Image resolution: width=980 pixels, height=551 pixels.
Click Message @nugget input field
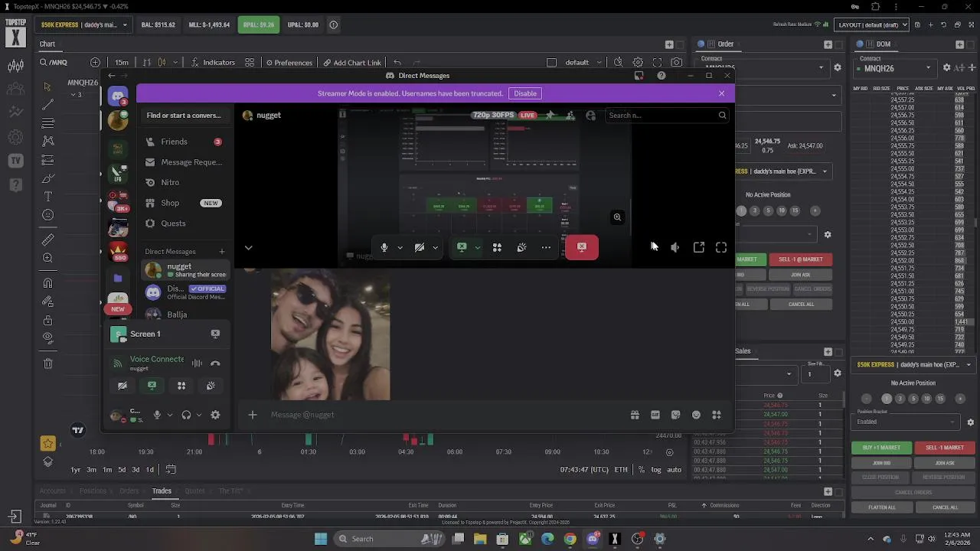[444, 415]
